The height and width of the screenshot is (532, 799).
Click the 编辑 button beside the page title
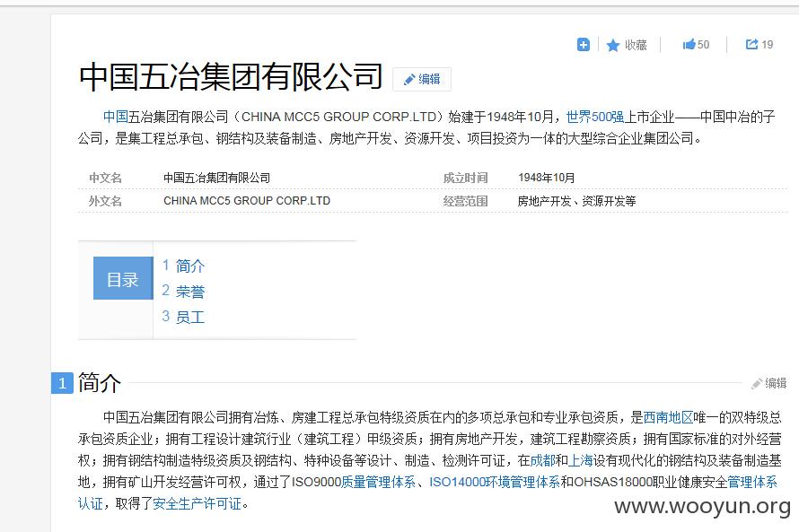[422, 80]
